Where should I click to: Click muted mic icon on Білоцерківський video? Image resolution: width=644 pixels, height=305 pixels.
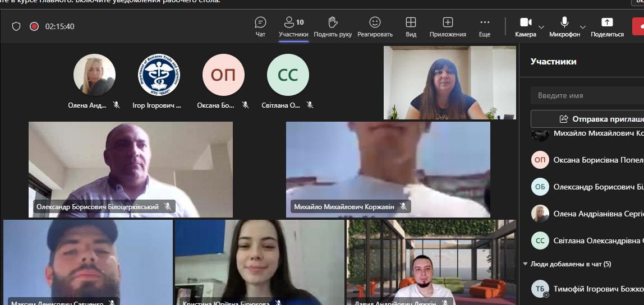pyautogui.click(x=168, y=206)
